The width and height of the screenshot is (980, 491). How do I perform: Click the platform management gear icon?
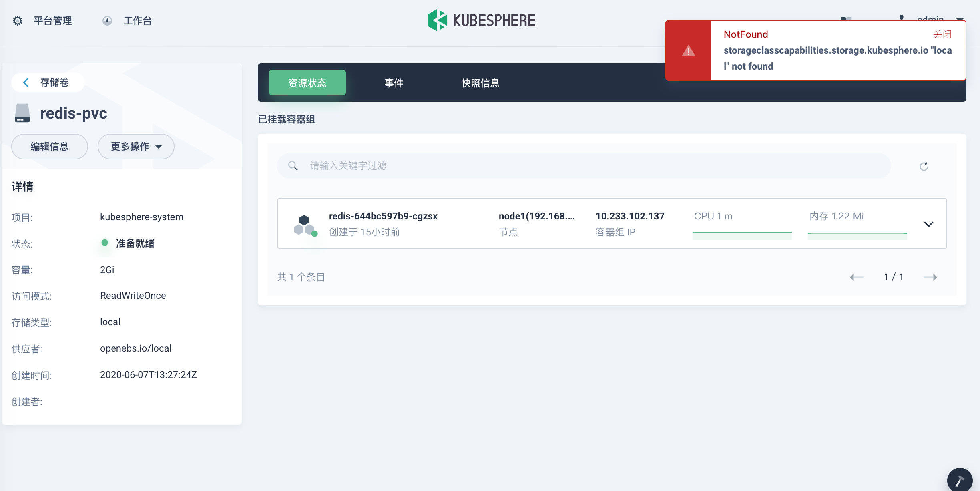click(18, 21)
